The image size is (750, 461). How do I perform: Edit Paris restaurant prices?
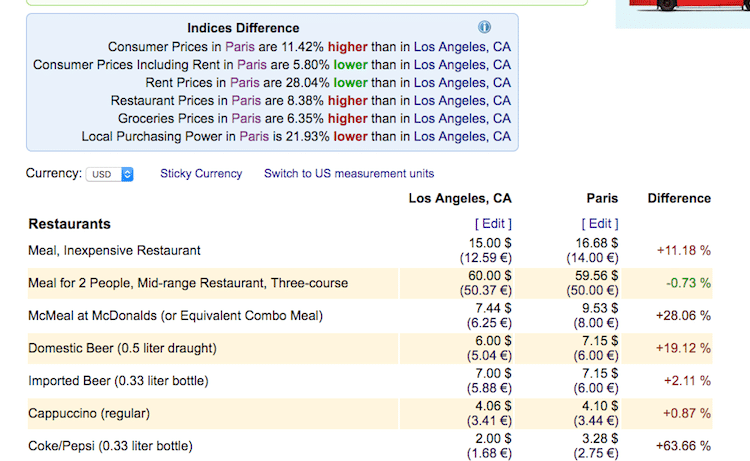tap(600, 224)
